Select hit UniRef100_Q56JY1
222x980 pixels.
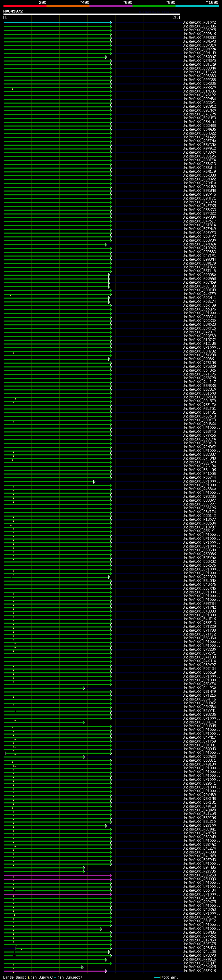click(199, 531)
